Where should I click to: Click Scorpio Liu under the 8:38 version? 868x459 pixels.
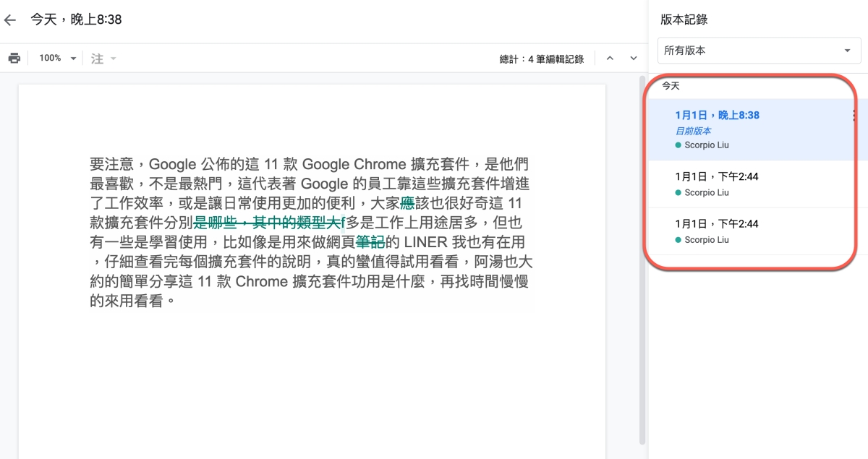coord(706,145)
